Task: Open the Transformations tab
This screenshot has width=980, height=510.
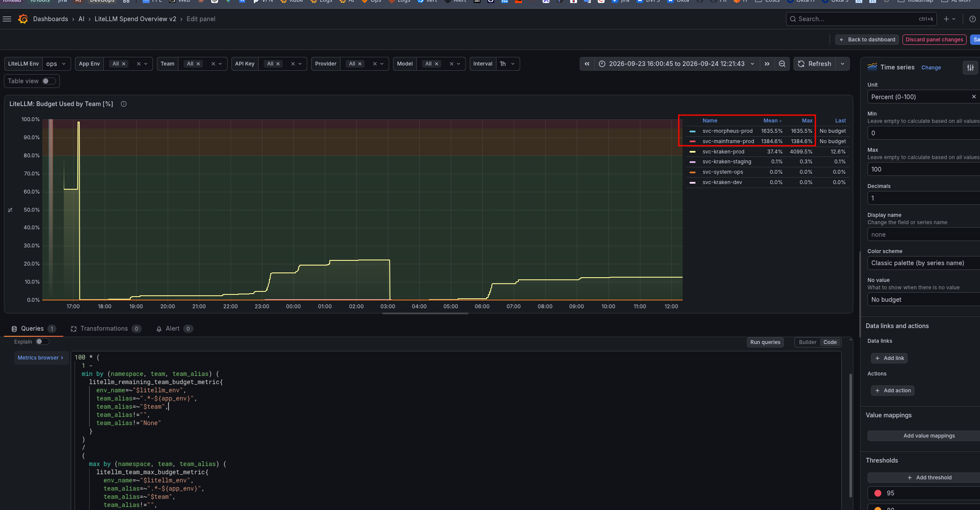Action: pos(106,329)
